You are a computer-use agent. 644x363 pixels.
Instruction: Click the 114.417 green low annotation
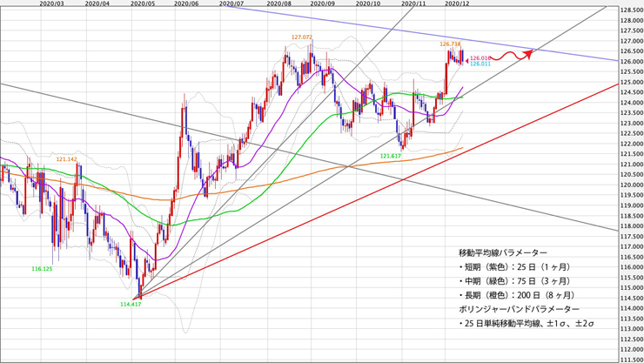pos(131,305)
